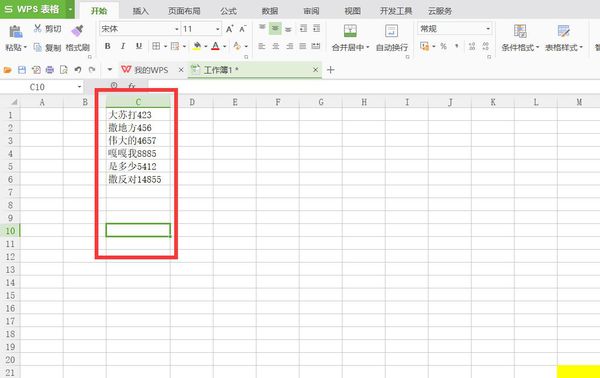This screenshot has width=600, height=378.
Task: Increase font size with A+ icon
Action: [229, 29]
